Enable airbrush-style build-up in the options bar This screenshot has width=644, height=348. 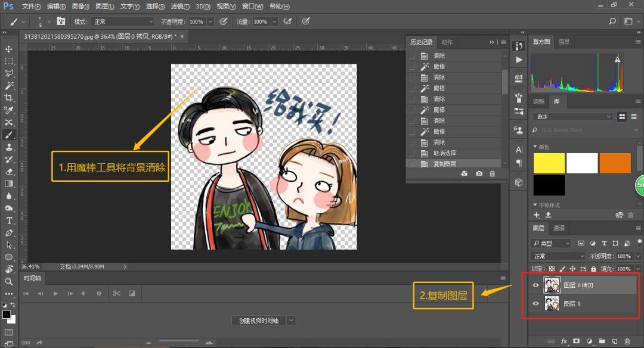[x=287, y=21]
